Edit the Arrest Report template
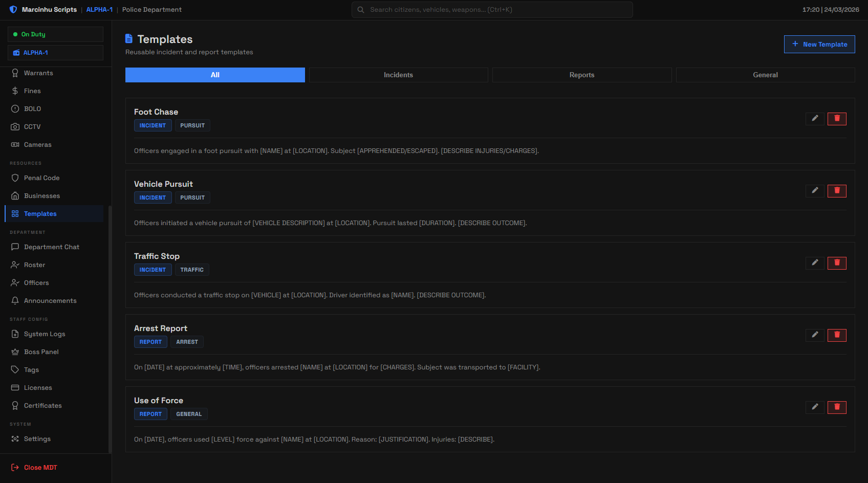 click(815, 335)
